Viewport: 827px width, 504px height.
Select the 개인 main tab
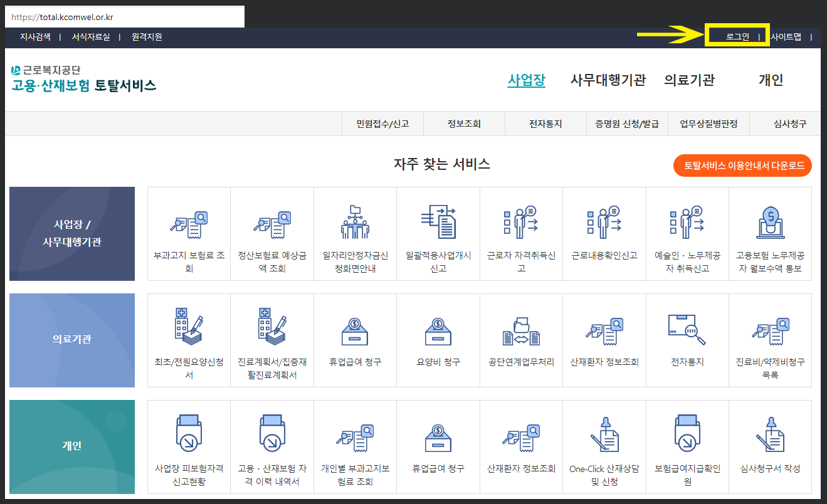pos(771,80)
